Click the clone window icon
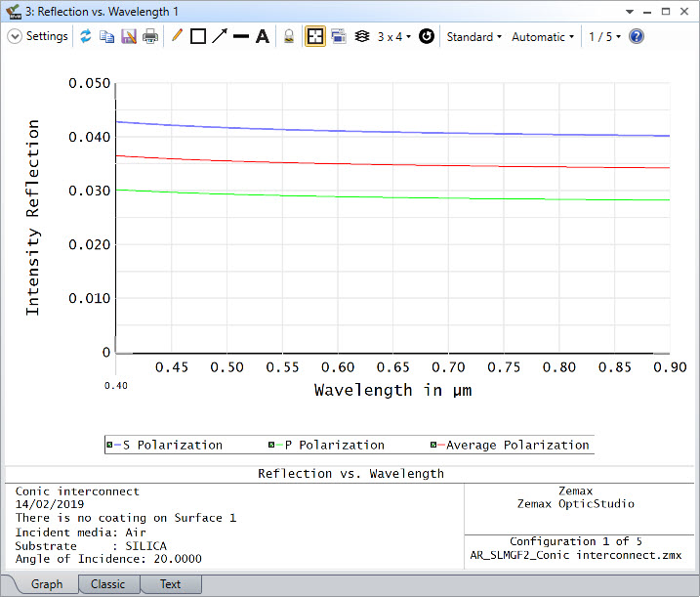 tap(339, 37)
